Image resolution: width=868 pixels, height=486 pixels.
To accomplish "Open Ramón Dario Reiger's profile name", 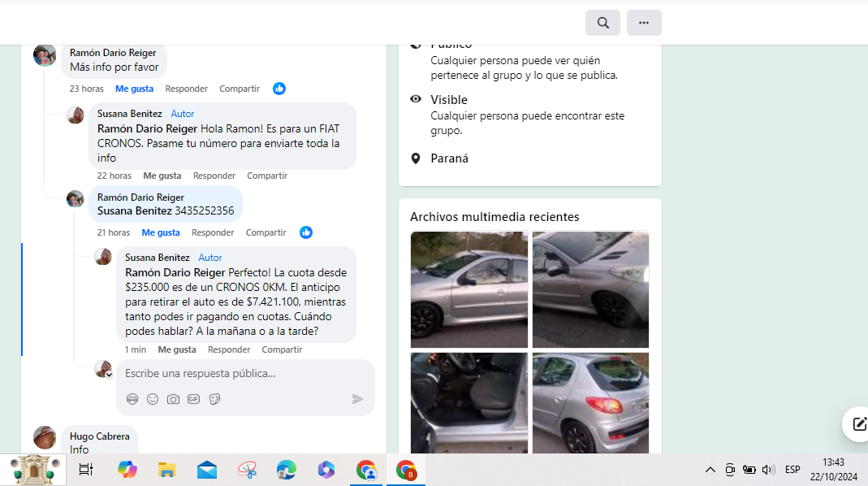I will pyautogui.click(x=113, y=53).
